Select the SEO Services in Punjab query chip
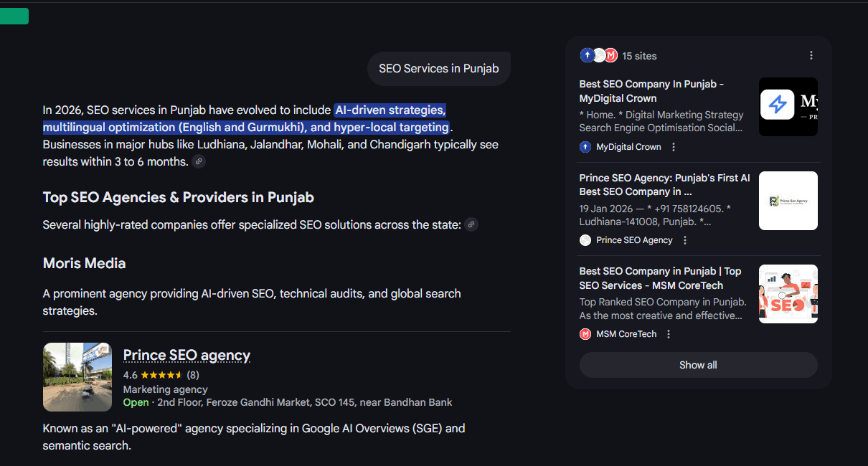Image resolution: width=868 pixels, height=466 pixels. point(438,68)
